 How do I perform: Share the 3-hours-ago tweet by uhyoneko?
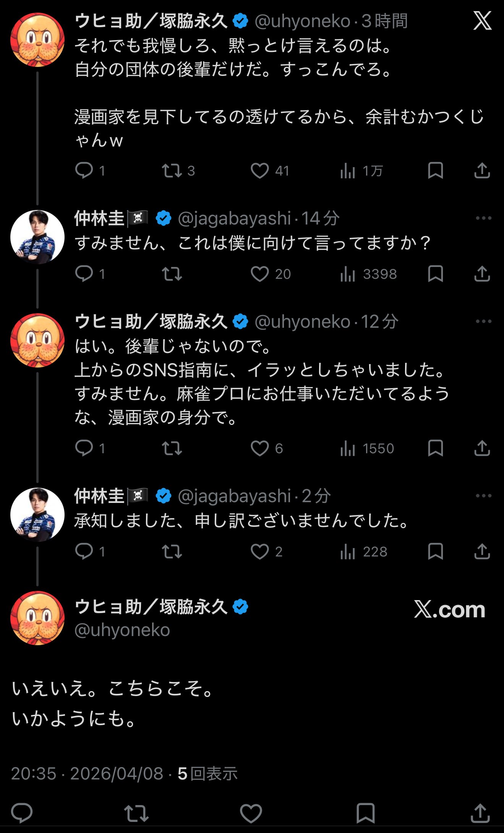[482, 171]
